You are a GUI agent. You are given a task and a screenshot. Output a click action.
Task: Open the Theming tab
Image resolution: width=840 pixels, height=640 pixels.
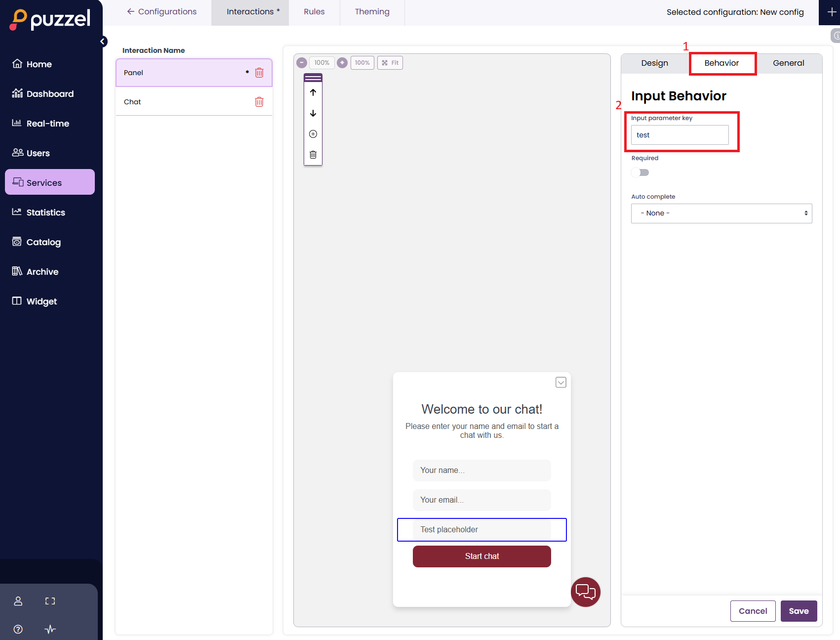point(372,11)
